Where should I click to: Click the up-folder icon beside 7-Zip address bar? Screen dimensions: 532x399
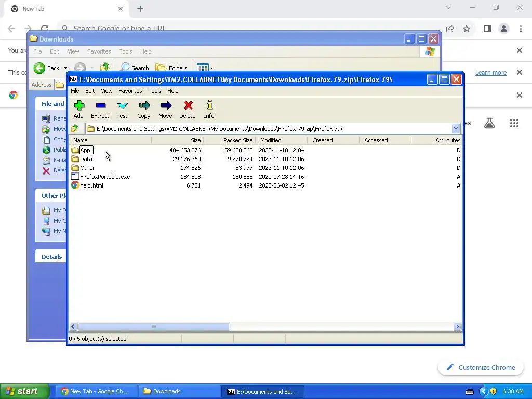(x=75, y=129)
